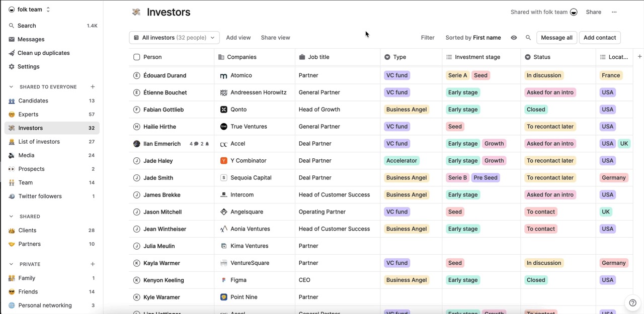Screen dimensions: 644x314
Task: Select Kenyon Keeling row avatar checkbox
Action: pos(136,280)
